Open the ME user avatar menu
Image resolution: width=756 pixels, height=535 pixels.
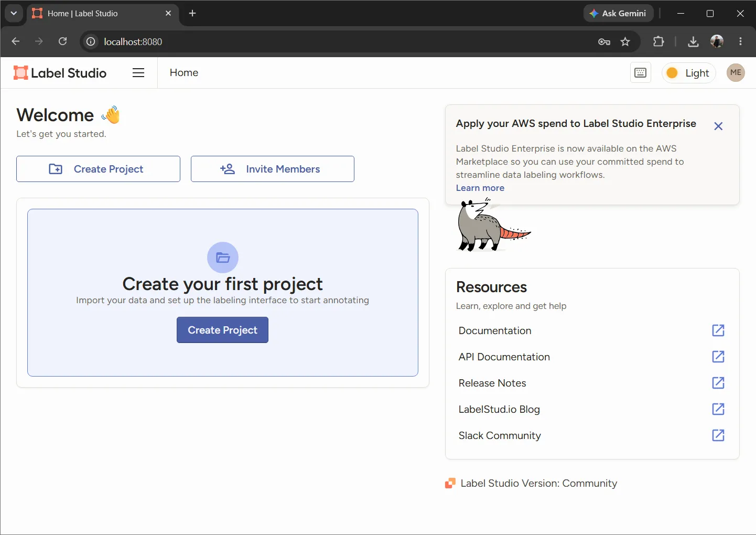[736, 73]
